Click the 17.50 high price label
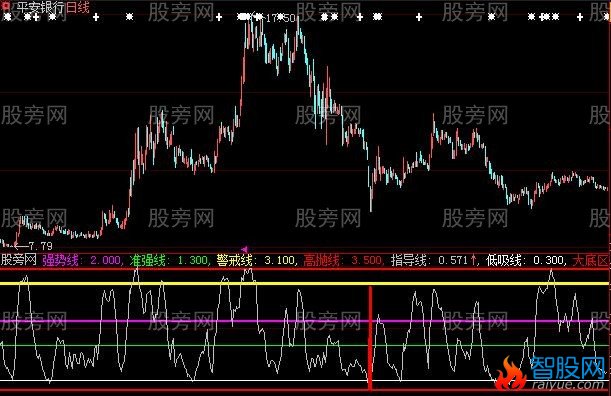 click(280, 18)
